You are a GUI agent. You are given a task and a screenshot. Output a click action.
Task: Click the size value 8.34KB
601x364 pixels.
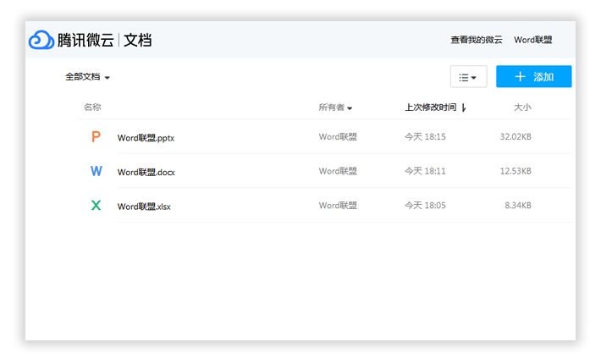click(x=518, y=206)
